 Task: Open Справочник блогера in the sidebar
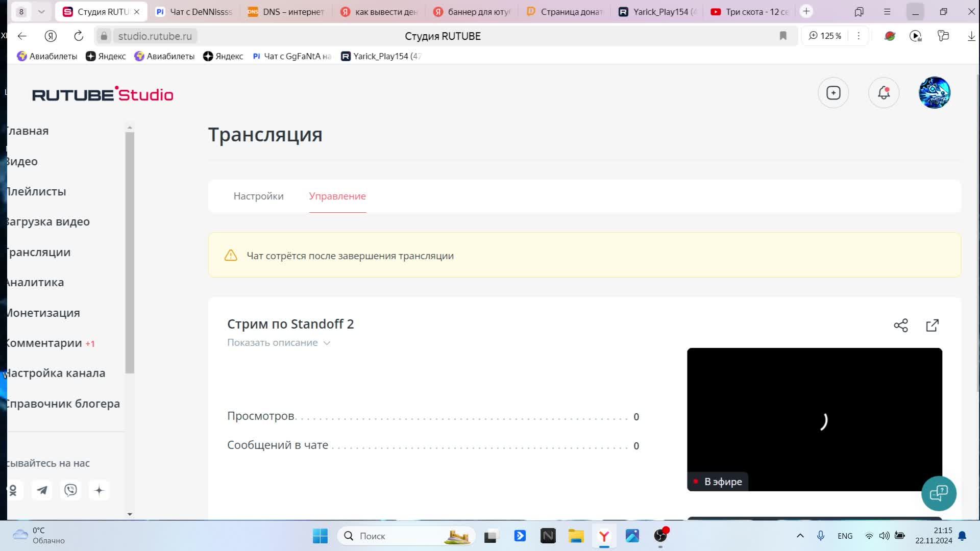[x=63, y=404]
